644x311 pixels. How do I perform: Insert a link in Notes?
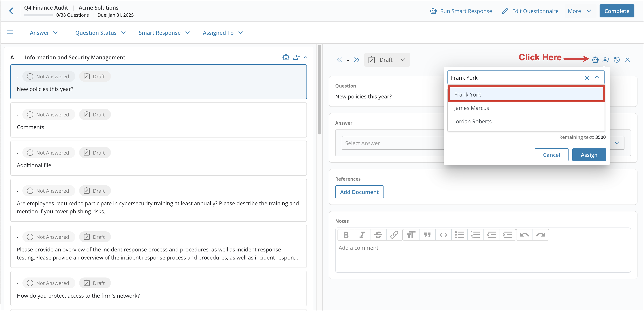click(x=394, y=235)
